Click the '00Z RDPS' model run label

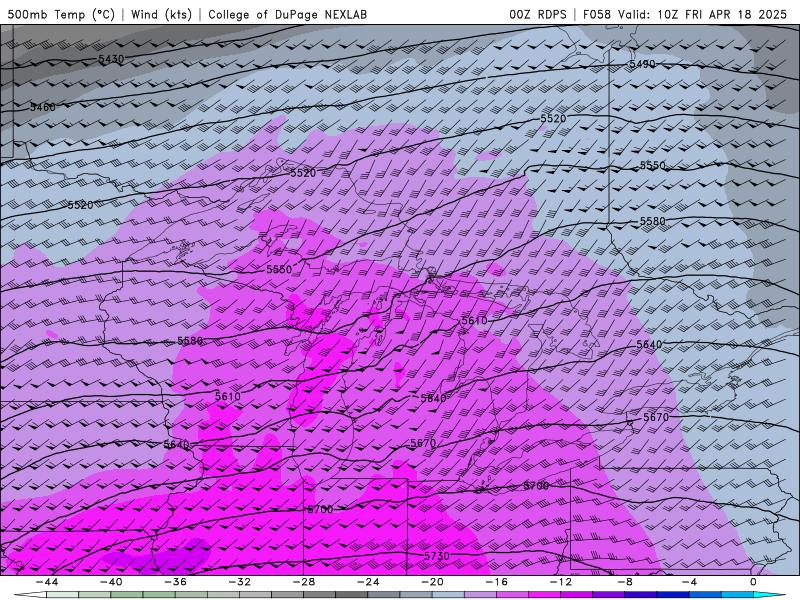coord(538,14)
